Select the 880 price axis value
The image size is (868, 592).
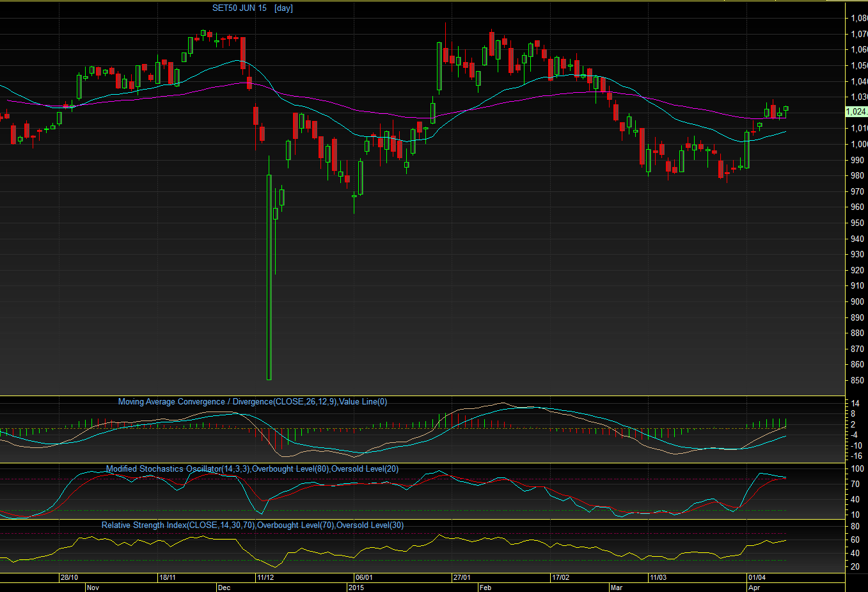pos(857,333)
